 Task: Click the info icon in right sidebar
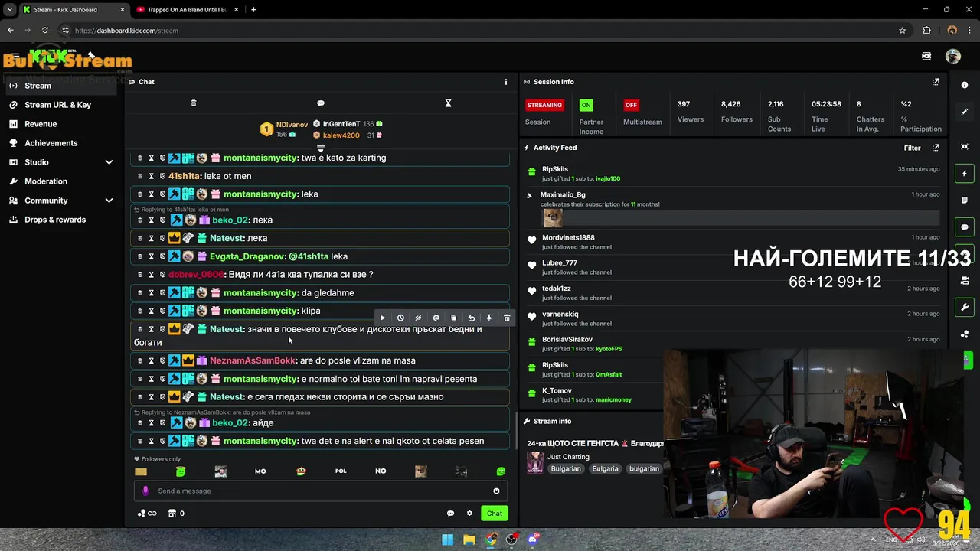(x=965, y=85)
